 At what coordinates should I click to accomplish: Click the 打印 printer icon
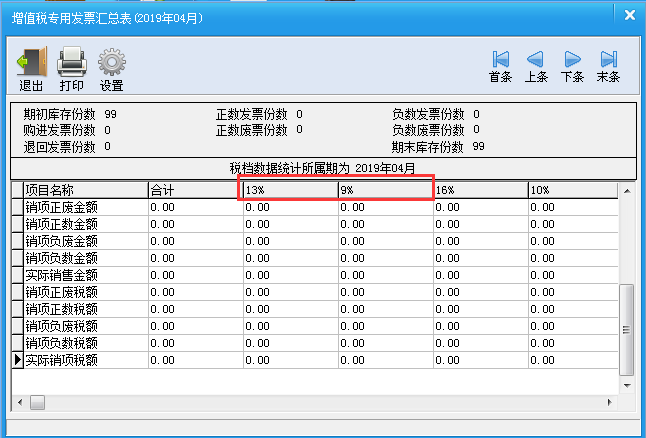[71, 63]
